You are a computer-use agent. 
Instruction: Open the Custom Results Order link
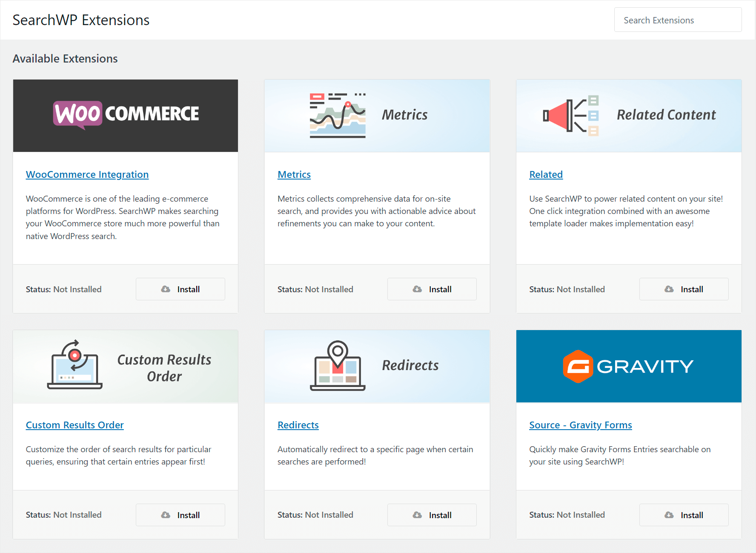(75, 425)
